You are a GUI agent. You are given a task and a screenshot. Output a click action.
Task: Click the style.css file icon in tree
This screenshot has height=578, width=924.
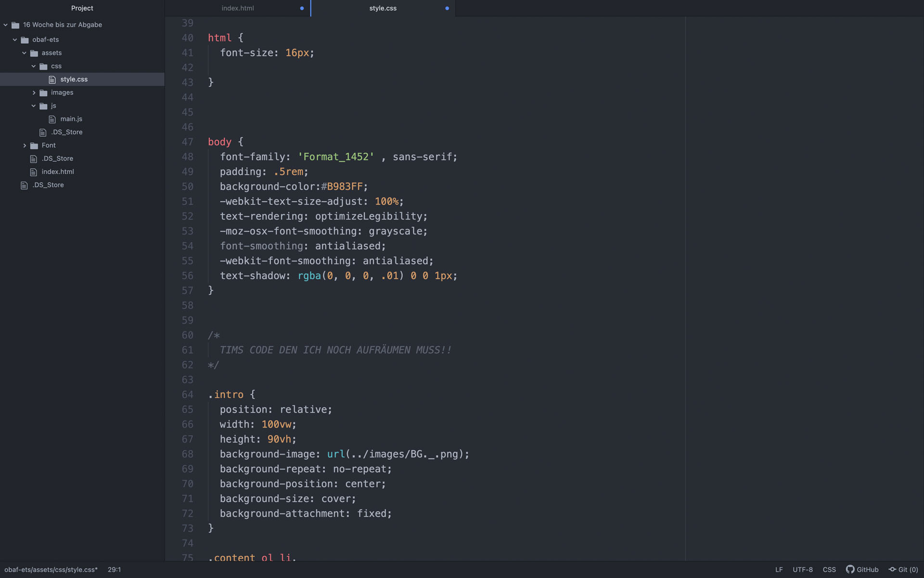pyautogui.click(x=52, y=79)
